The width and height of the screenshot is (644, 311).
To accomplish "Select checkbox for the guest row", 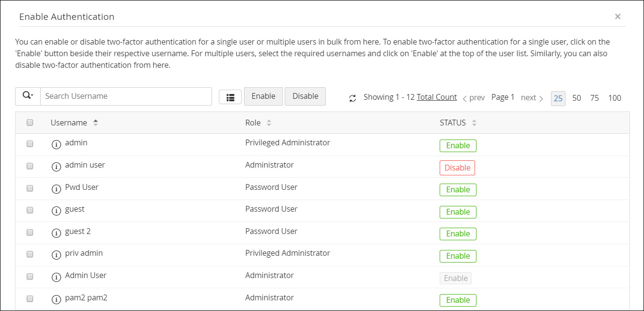I will pyautogui.click(x=30, y=210).
